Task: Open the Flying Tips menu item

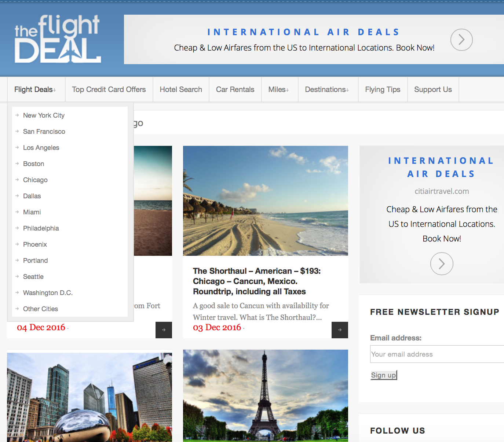Action: click(383, 89)
